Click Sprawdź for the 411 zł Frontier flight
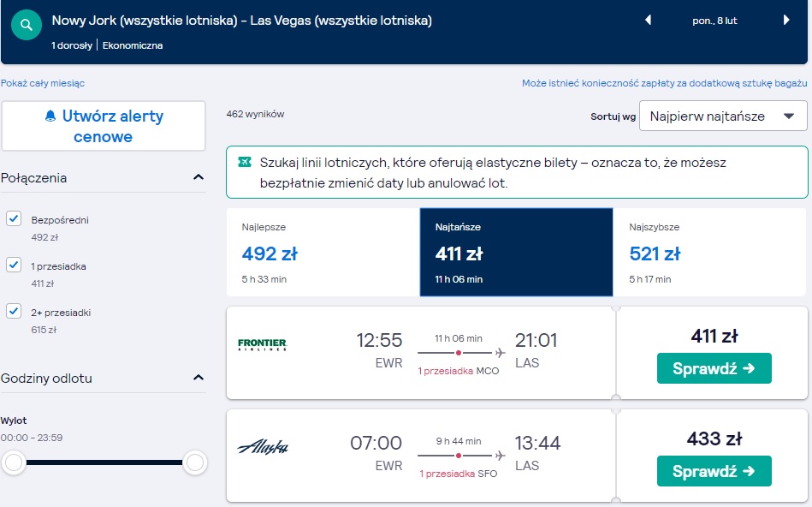 click(x=714, y=368)
